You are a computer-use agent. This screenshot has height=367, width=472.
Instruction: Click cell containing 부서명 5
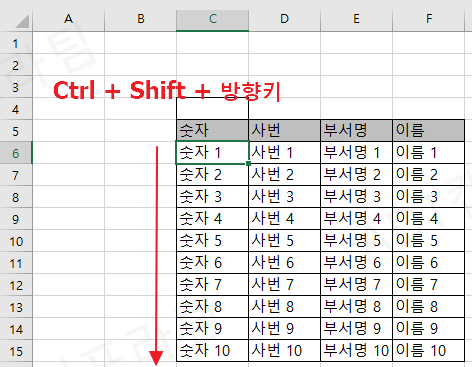tap(356, 241)
